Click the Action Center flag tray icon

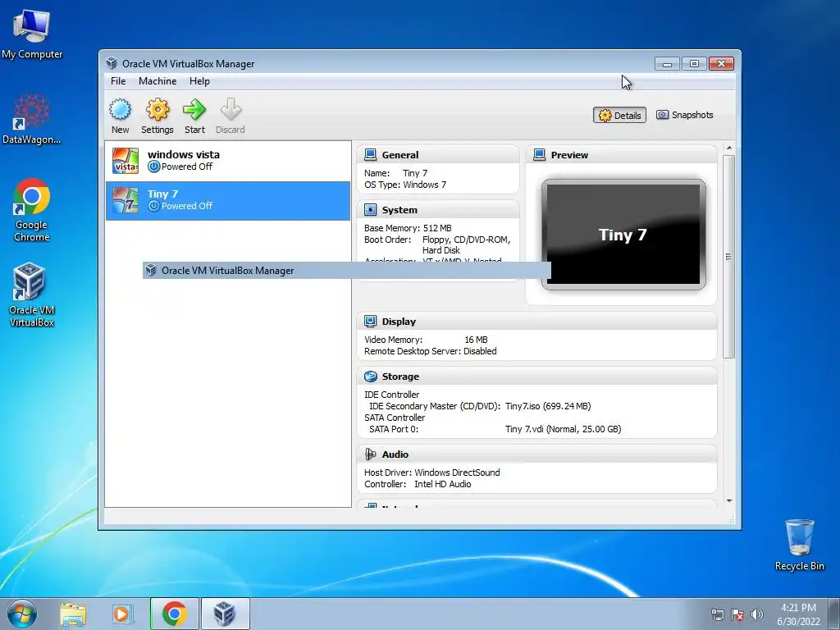[737, 614]
